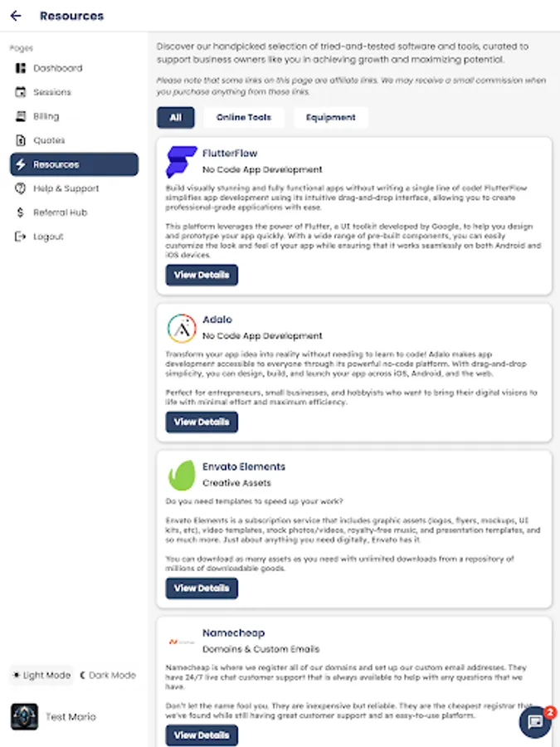Enable Dark Mode
This screenshot has width=560, height=747.
click(x=108, y=675)
